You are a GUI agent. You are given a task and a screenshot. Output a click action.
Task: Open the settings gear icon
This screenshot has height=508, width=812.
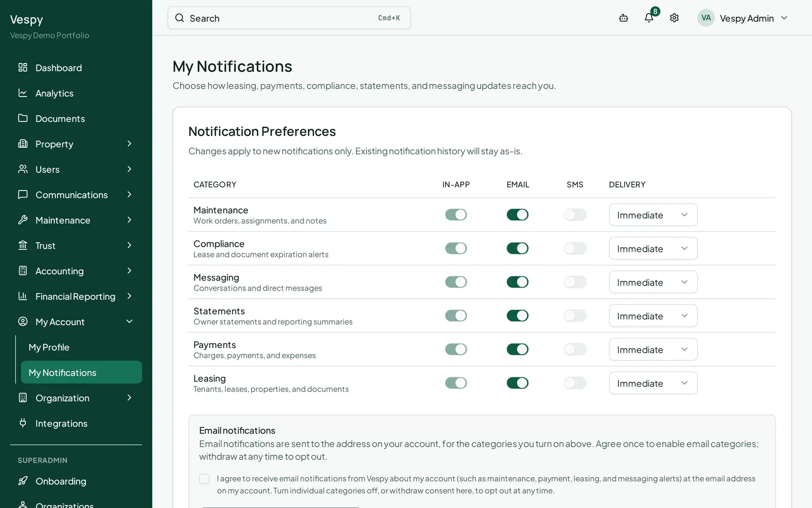[674, 18]
